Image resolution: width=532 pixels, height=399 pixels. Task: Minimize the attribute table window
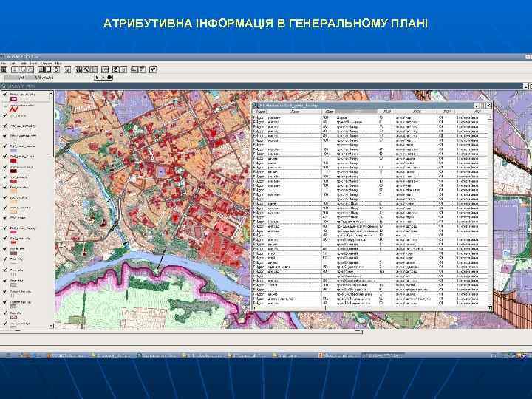coord(477,106)
